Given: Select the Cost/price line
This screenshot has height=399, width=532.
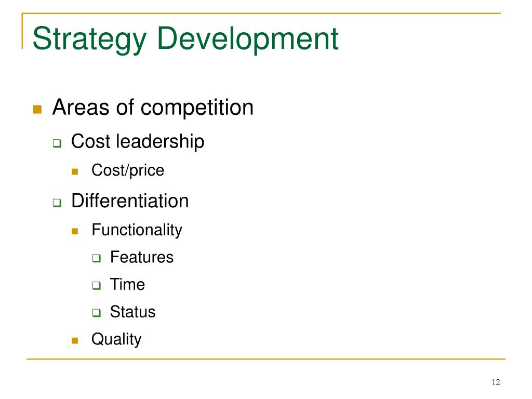Looking at the screenshot, I should (x=128, y=170).
